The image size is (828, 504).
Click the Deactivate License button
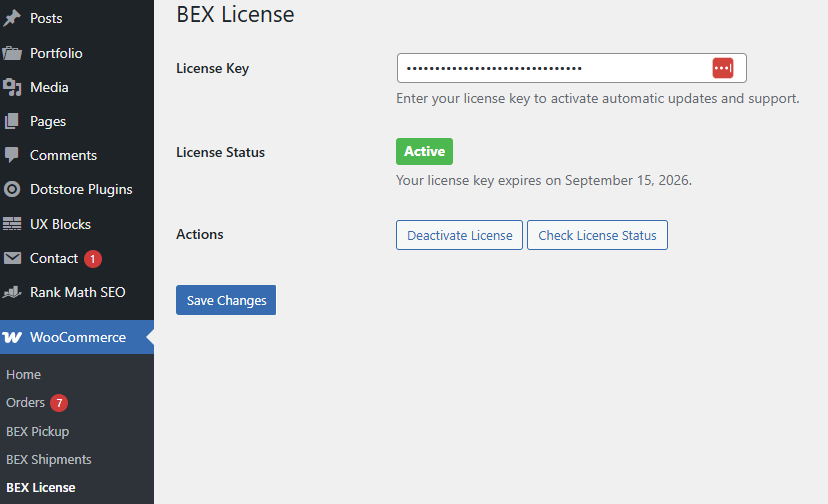[459, 235]
